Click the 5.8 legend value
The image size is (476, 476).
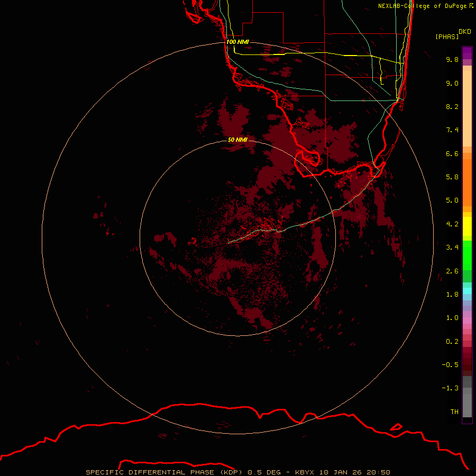(452, 177)
